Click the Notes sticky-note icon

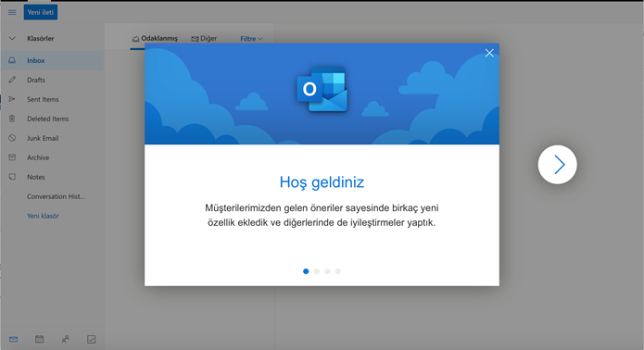point(12,177)
